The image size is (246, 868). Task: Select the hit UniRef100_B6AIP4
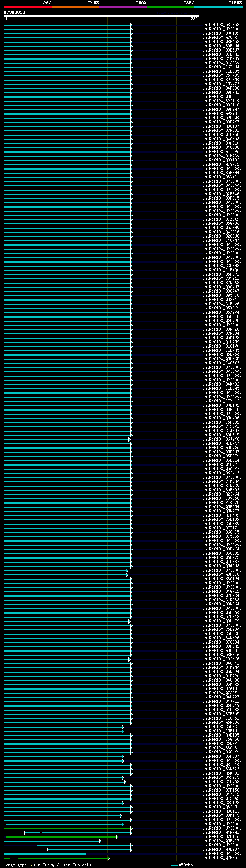[x=221, y=579]
